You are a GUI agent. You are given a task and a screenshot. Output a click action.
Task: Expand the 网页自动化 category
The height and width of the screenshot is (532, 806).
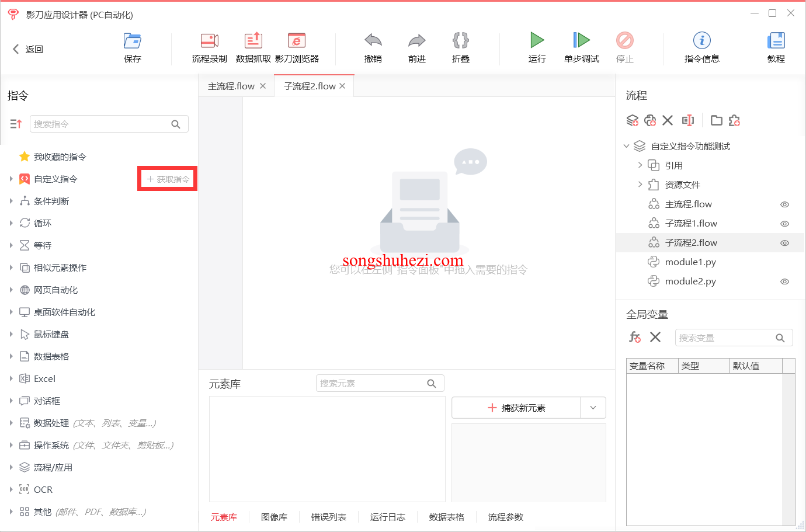(11, 290)
